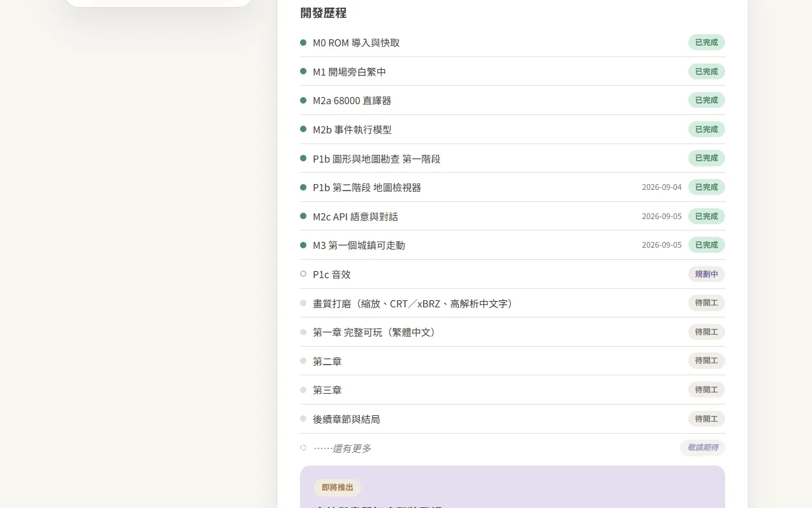The width and height of the screenshot is (812, 508).
Task: Click the 2026-09-04 date on P1b 第二階段
Action: click(x=662, y=187)
